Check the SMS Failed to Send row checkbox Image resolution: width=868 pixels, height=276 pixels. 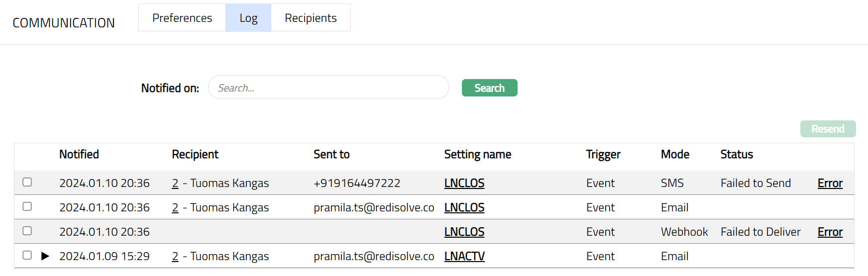coord(27,183)
